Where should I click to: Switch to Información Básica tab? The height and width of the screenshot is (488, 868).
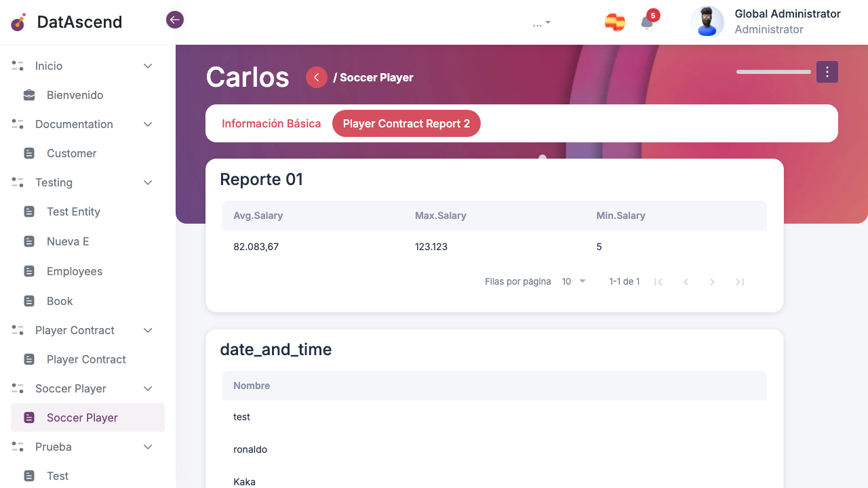click(x=271, y=123)
